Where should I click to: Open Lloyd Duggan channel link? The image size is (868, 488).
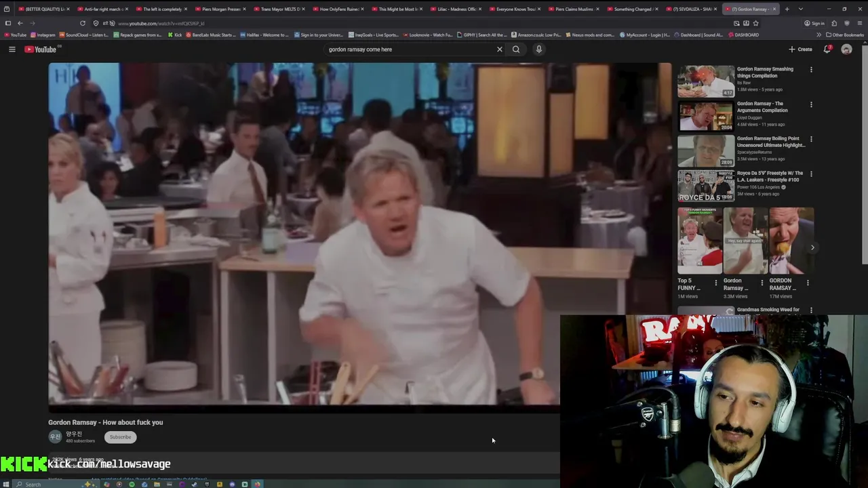[749, 118]
